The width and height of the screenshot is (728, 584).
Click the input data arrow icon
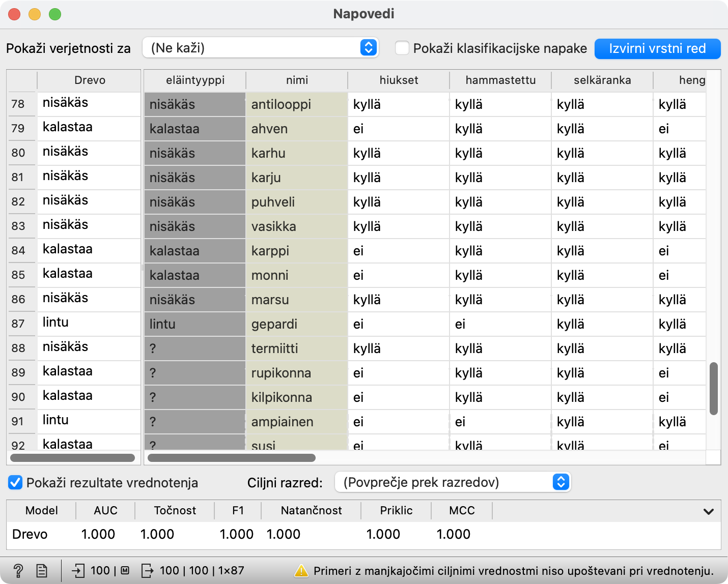78,571
